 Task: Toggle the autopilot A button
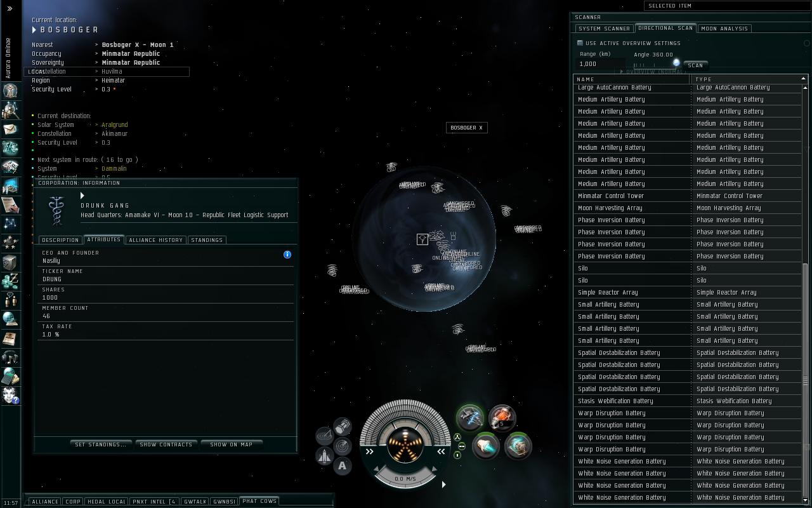coord(343,466)
